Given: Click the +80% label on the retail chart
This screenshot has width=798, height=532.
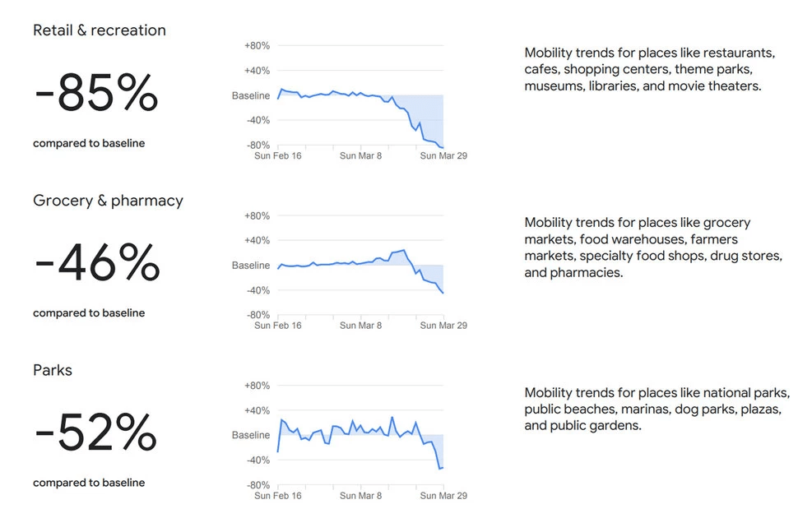Looking at the screenshot, I should 257,45.
